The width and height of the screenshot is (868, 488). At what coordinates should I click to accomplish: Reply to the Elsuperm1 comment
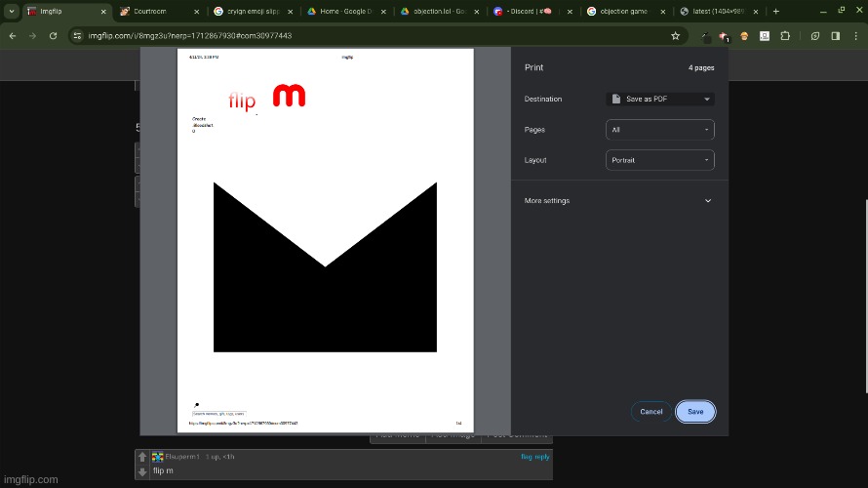542,457
